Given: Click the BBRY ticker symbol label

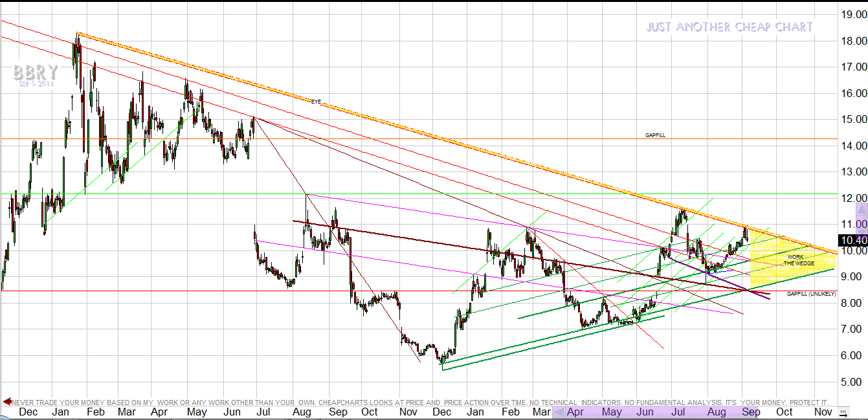Looking at the screenshot, I should point(36,72).
